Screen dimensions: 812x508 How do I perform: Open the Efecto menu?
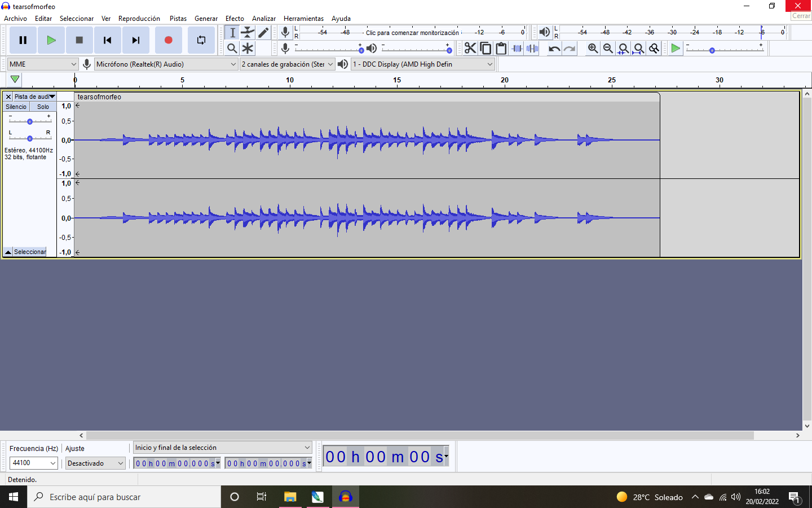235,19
